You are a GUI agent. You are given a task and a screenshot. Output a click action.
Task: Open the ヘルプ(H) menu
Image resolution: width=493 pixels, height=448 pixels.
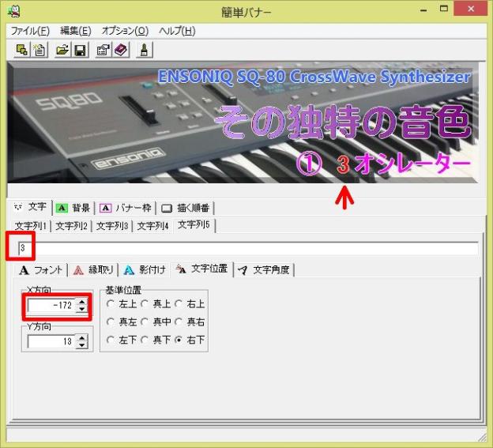(177, 31)
